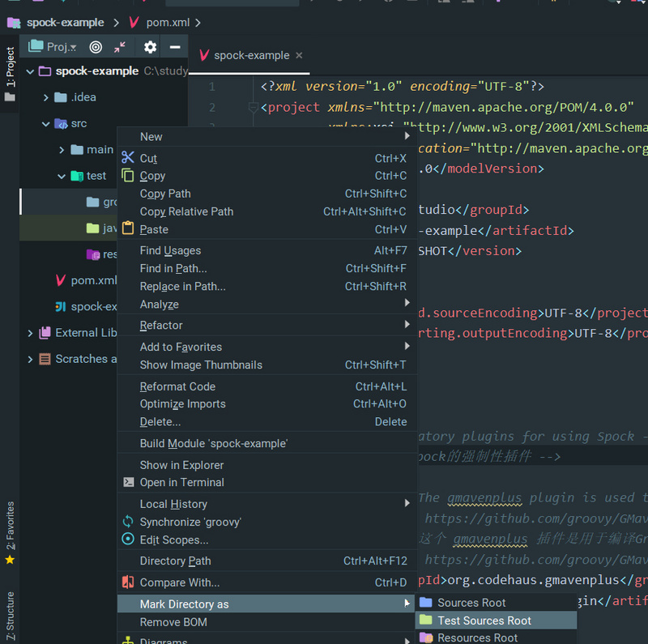Expand External Libraries node
648x644 pixels.
click(31, 333)
